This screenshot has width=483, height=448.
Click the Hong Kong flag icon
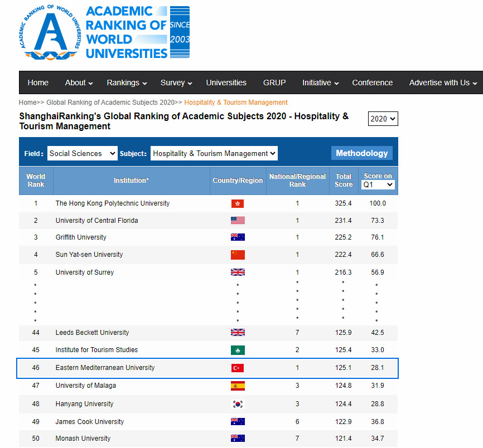[x=238, y=203]
